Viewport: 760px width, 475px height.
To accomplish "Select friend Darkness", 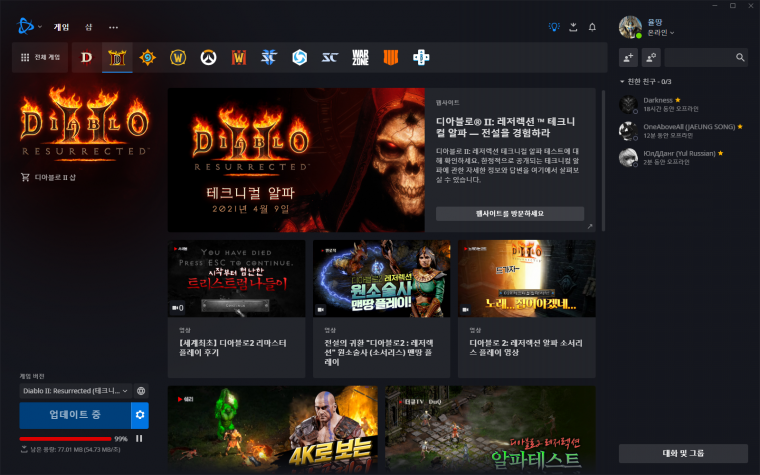I will 683,104.
